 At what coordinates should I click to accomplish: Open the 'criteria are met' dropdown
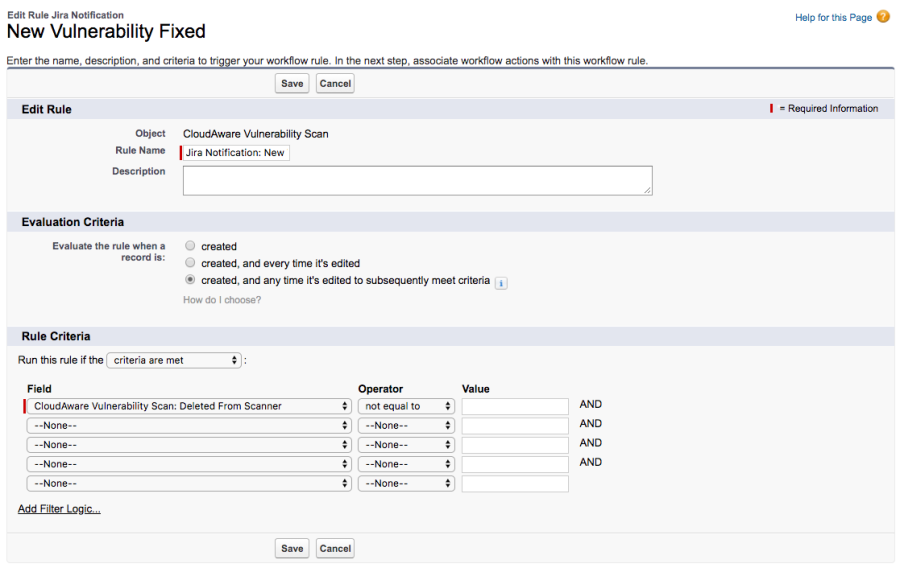pos(174,360)
